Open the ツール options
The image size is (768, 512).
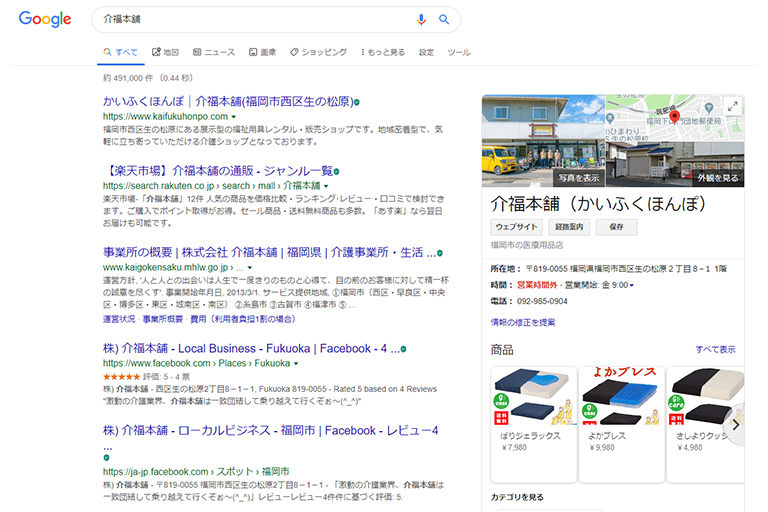(x=459, y=52)
